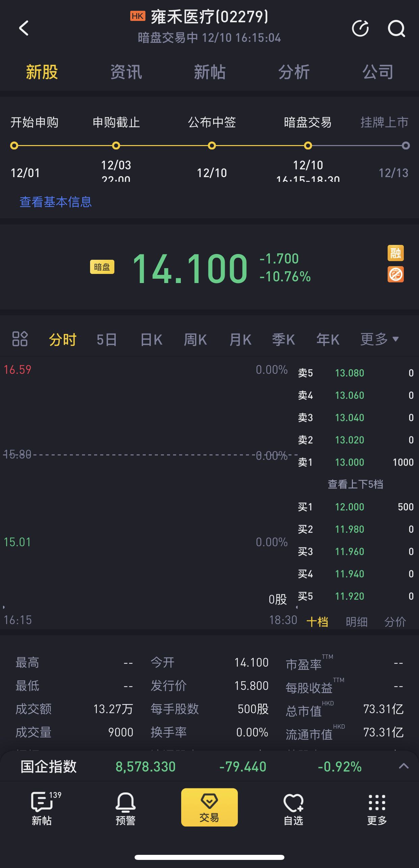Switch order book to 分价
This screenshot has width=419, height=868.
click(x=395, y=622)
